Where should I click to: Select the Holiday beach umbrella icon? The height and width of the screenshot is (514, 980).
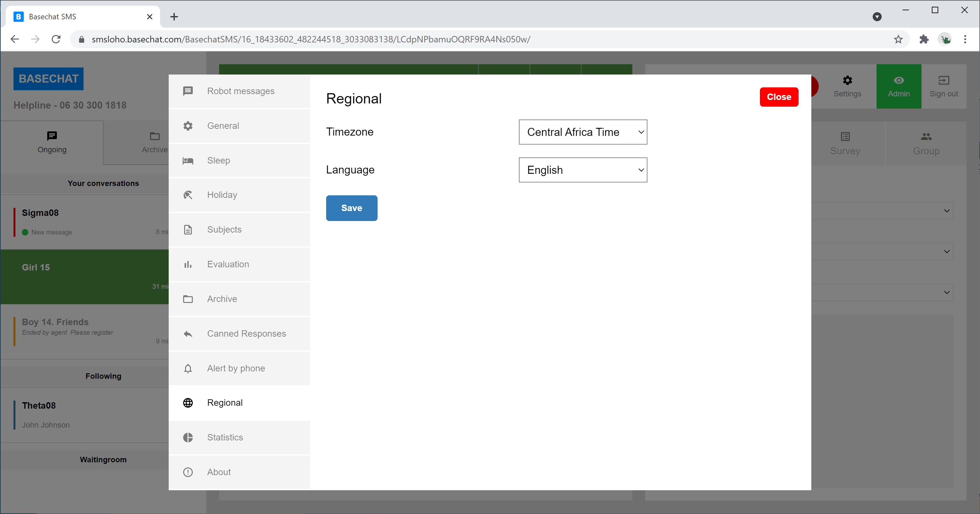point(188,195)
